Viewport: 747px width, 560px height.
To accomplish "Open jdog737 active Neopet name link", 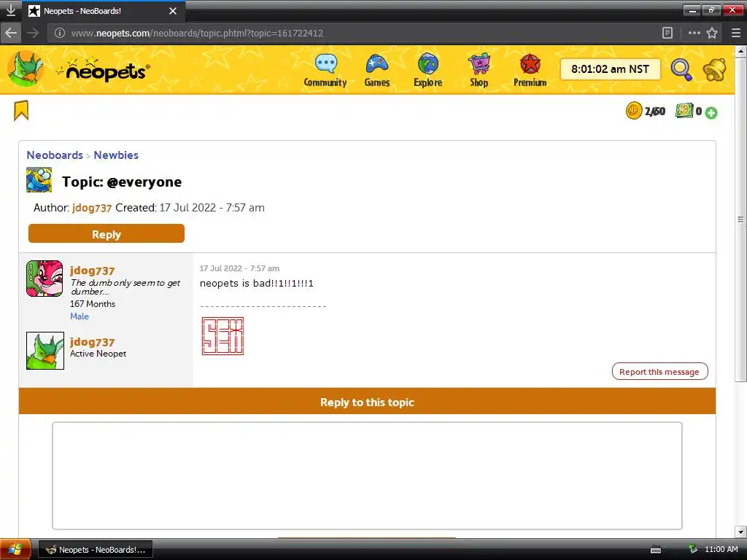I will (x=93, y=342).
